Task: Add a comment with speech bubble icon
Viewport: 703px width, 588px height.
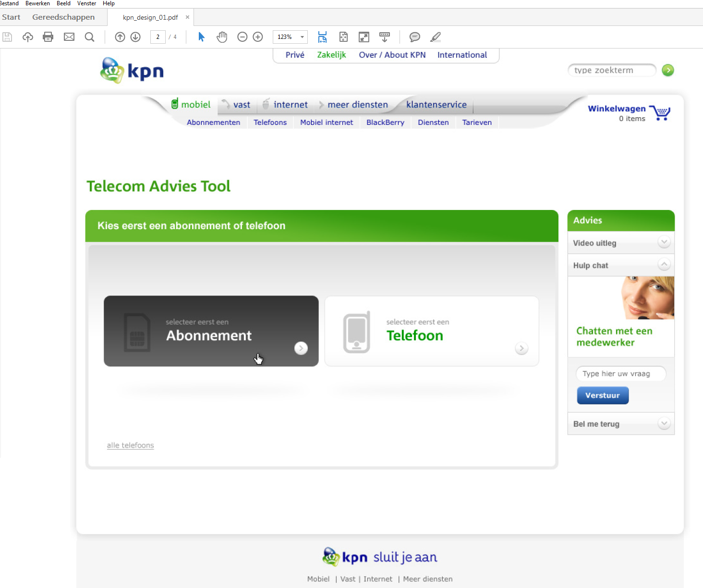Action: point(415,37)
